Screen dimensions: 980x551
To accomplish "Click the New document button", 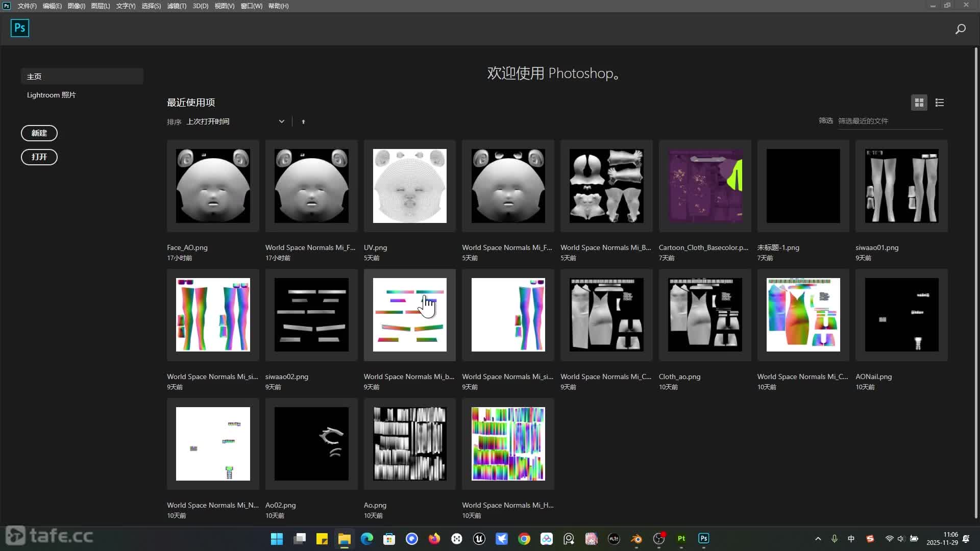I will 39,133.
